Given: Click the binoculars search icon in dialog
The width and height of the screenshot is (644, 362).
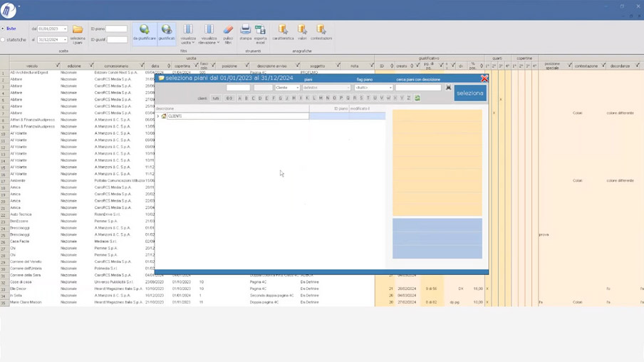Looking at the screenshot, I should coord(448,88).
